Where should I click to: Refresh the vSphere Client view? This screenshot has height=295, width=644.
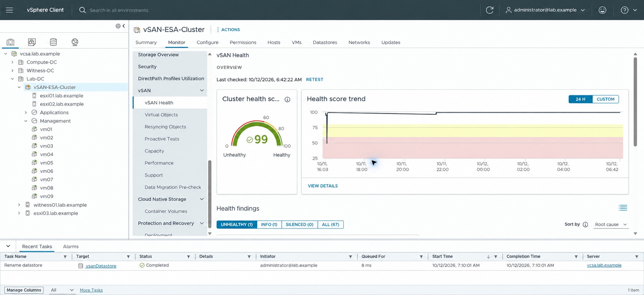point(489,10)
